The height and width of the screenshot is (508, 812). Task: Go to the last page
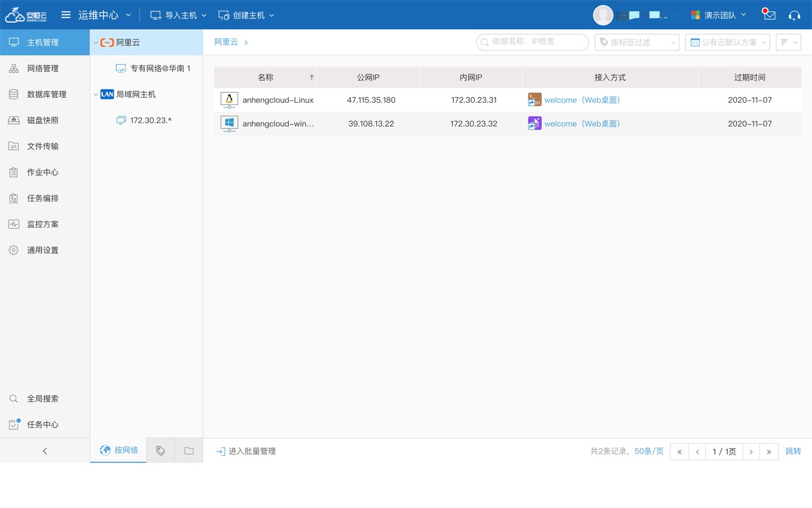coord(769,451)
